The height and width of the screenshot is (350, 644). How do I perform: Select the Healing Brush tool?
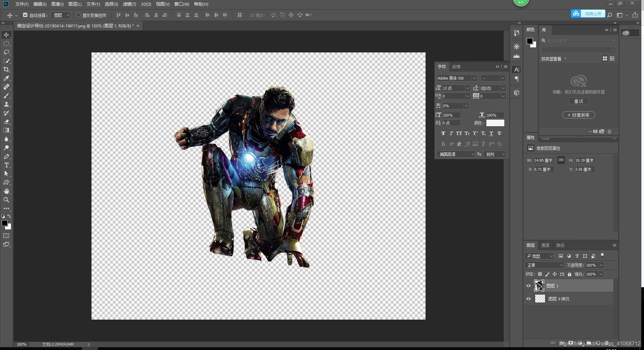click(6, 87)
